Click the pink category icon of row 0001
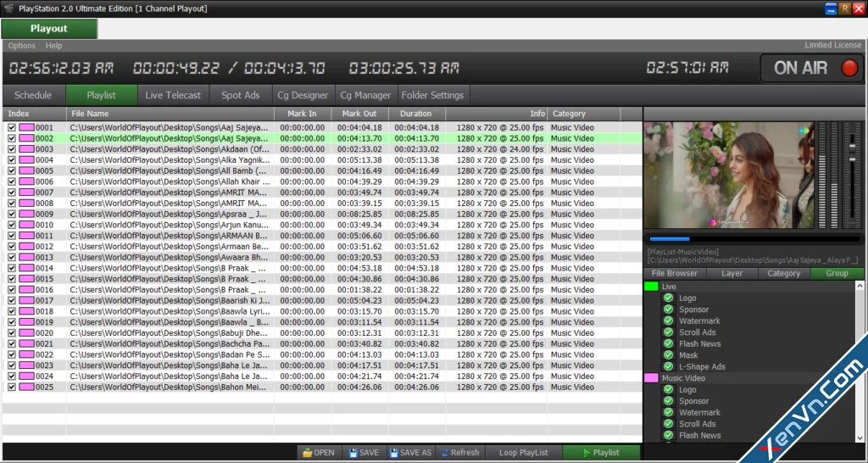Image resolution: width=868 pixels, height=463 pixels. click(26, 127)
